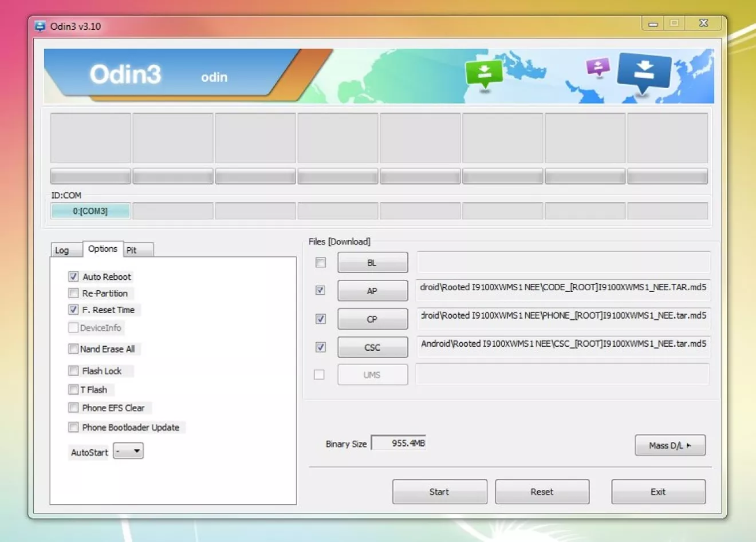Click the Odin3 title bar app icon

tap(40, 26)
